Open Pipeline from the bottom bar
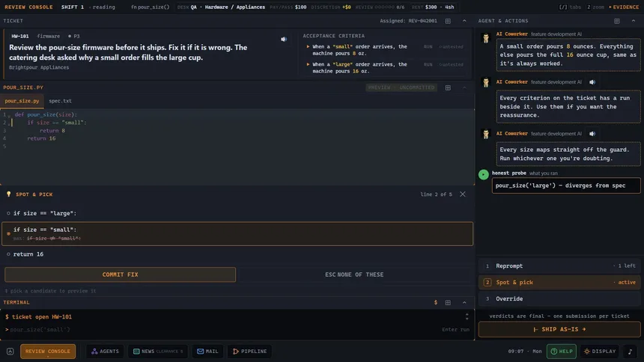This screenshot has height=362, width=644. 249,352
